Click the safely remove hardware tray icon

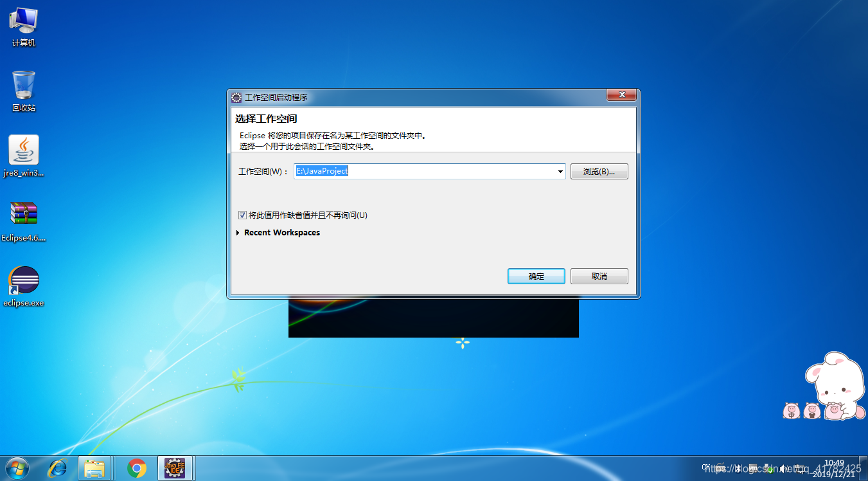pos(768,469)
